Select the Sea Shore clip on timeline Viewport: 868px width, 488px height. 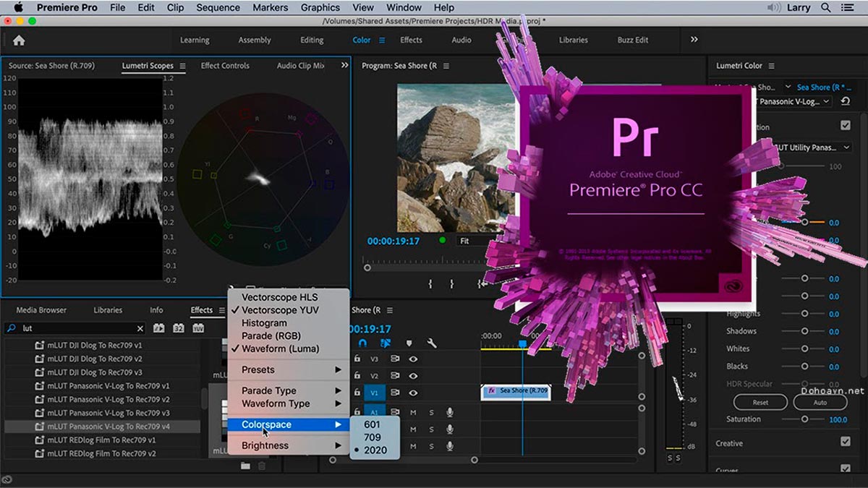click(x=516, y=391)
